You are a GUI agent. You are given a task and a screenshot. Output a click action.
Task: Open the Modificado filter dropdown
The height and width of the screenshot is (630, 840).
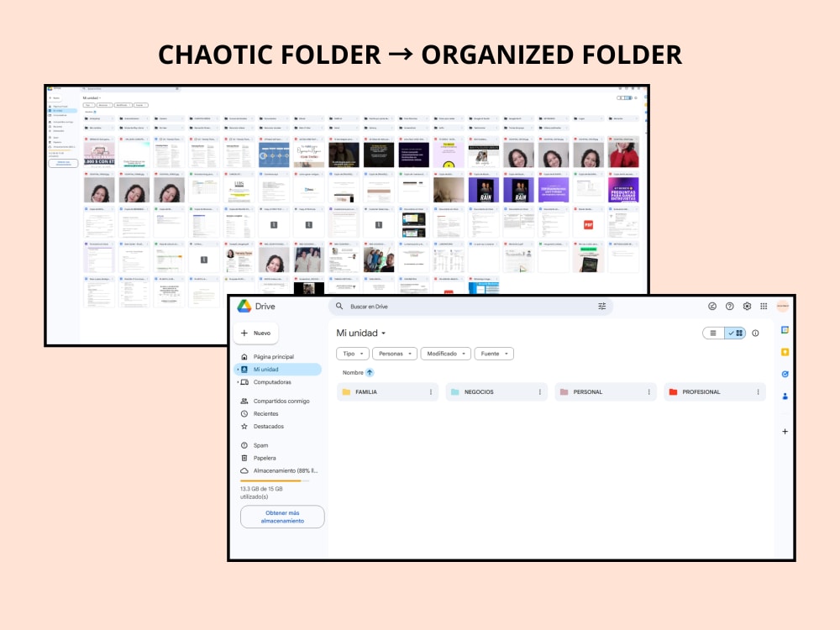point(446,354)
